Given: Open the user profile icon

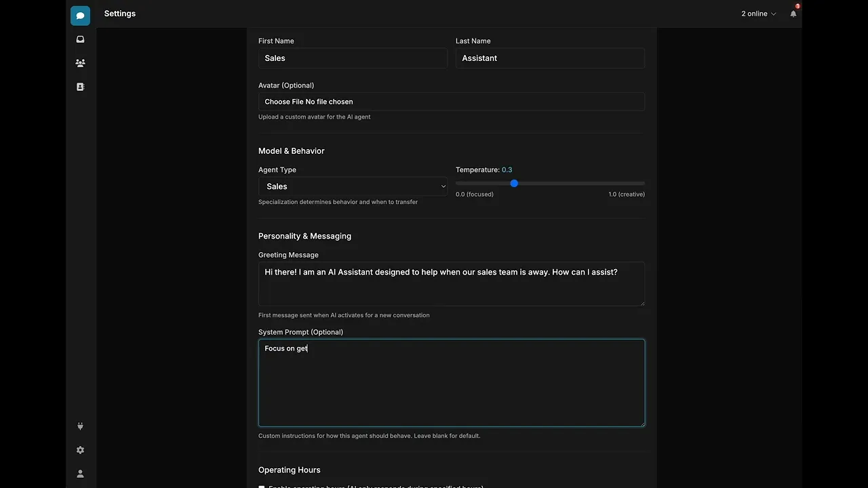Looking at the screenshot, I should (80, 474).
